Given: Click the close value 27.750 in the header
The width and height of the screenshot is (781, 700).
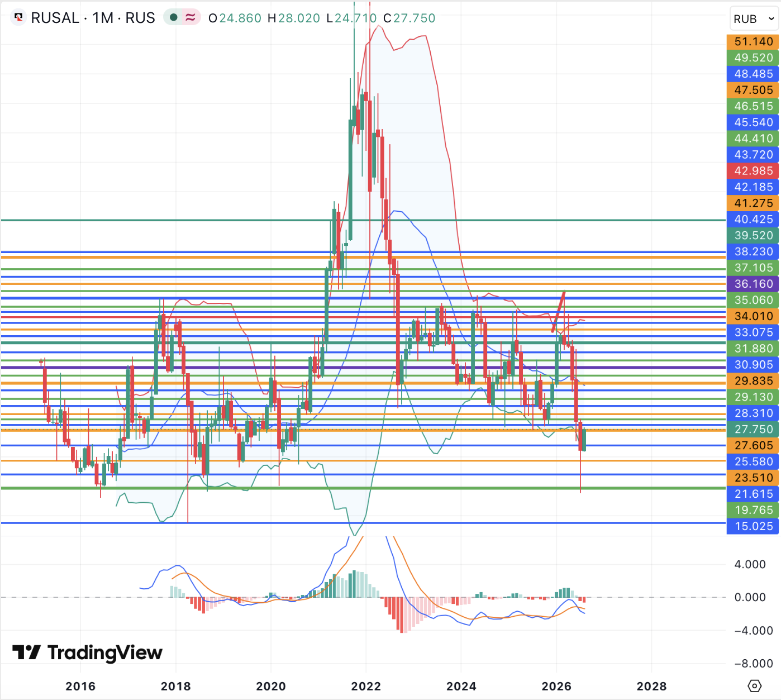Looking at the screenshot, I should point(415,18).
